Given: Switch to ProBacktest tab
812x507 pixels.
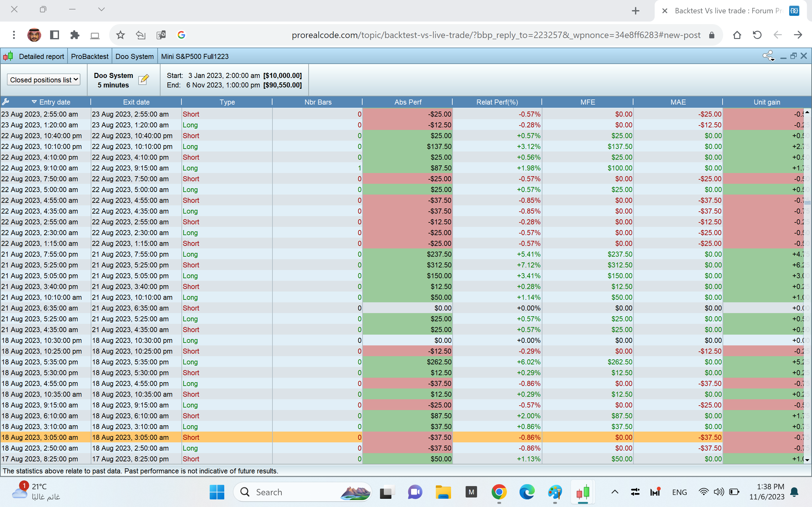Looking at the screenshot, I should 89,56.
